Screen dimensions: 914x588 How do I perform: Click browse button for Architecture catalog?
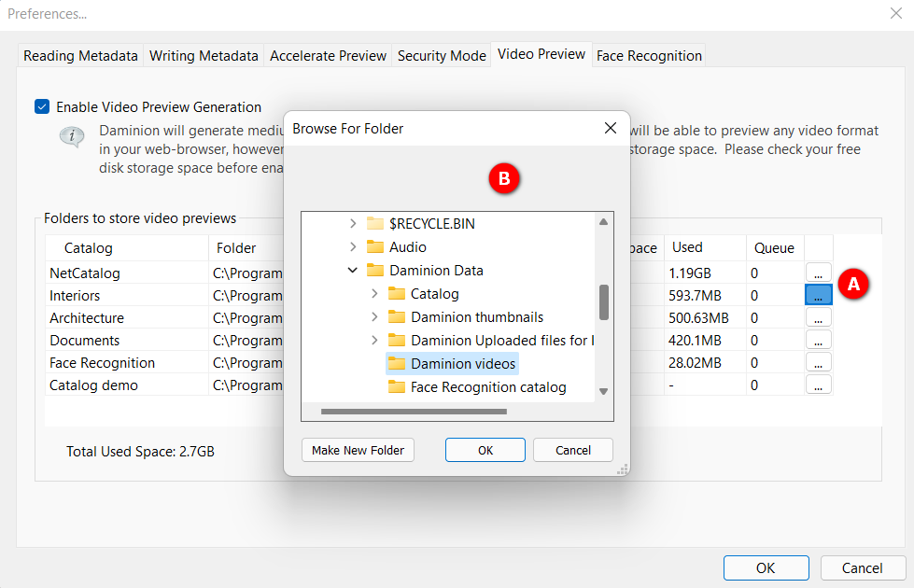point(818,318)
